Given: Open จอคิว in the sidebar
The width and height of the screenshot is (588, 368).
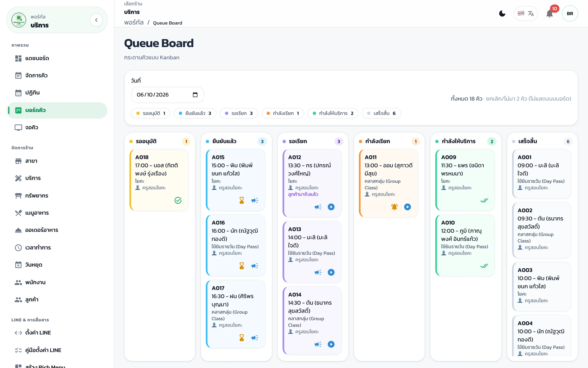Looking at the screenshot, I should [x=57, y=128].
